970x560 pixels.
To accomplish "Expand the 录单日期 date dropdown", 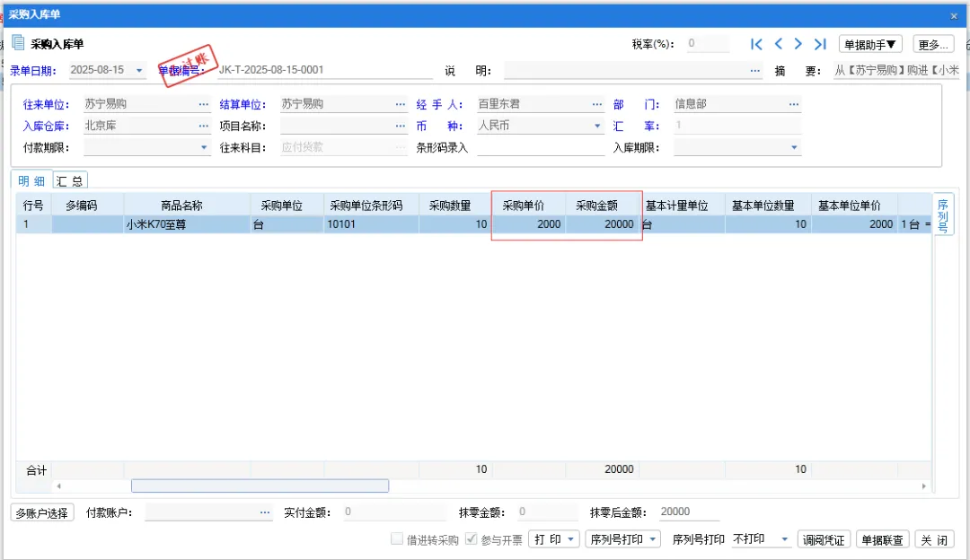I will pyautogui.click(x=139, y=70).
